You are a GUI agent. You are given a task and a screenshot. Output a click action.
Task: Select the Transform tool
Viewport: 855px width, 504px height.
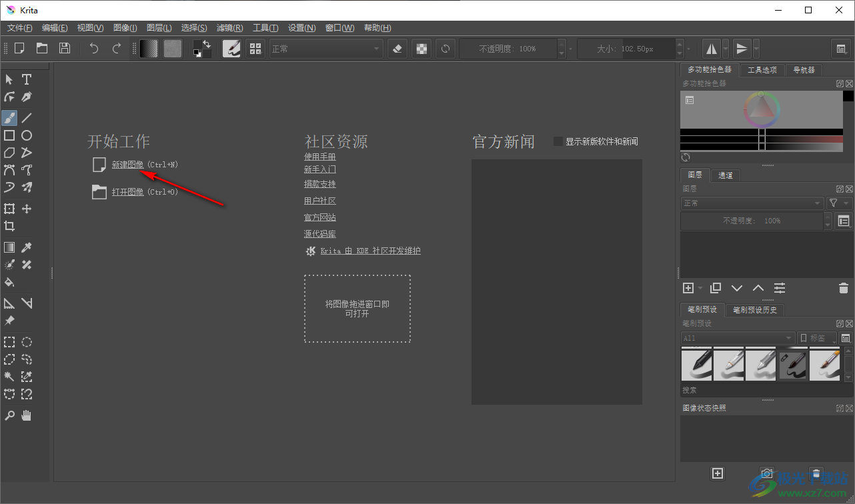pyautogui.click(x=9, y=209)
